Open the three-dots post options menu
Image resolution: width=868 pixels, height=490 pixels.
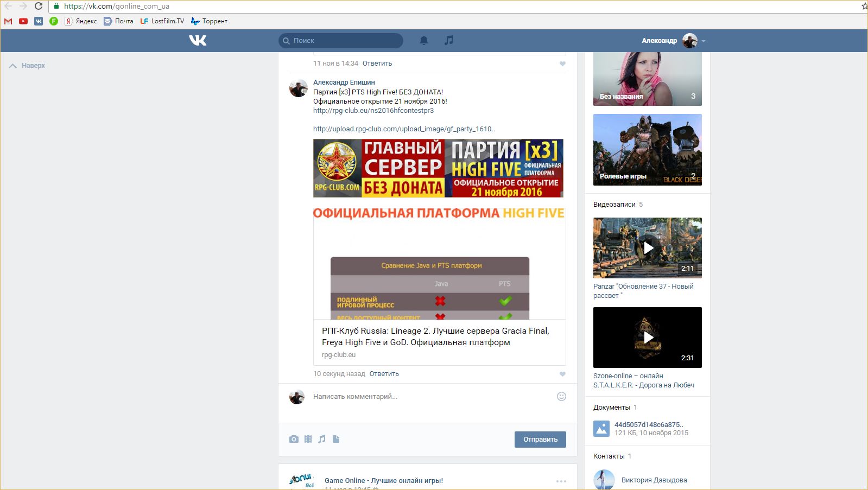tap(561, 481)
